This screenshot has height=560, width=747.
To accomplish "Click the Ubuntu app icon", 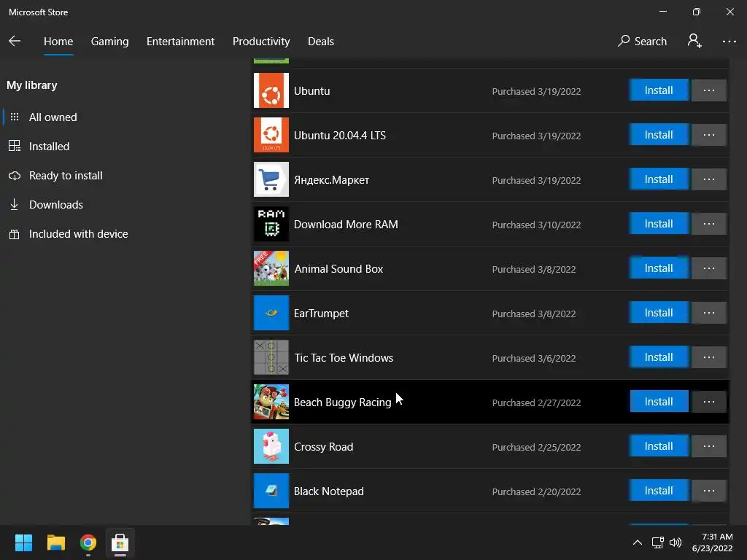I will [x=271, y=90].
